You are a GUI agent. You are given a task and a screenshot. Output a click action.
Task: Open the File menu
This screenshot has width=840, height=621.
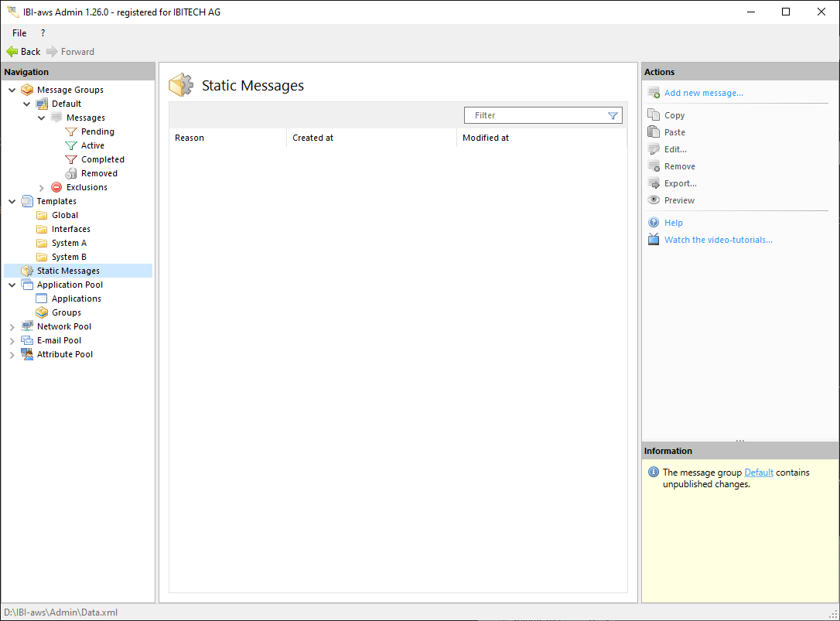(x=19, y=33)
